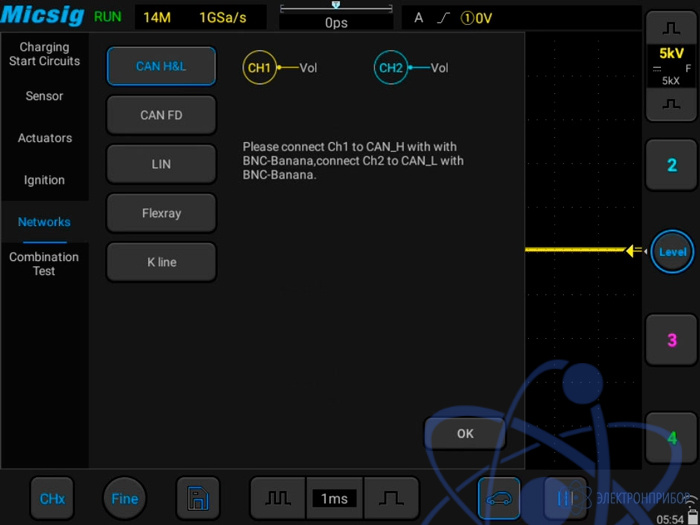Screen dimensions: 700x525
Task: Expand the 14M memory depth setting
Action: pos(157,17)
